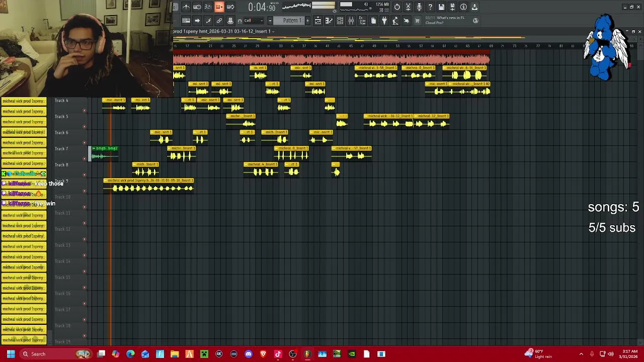Click the 3:17 AM clock in system tray
The image size is (644, 362).
(629, 351)
